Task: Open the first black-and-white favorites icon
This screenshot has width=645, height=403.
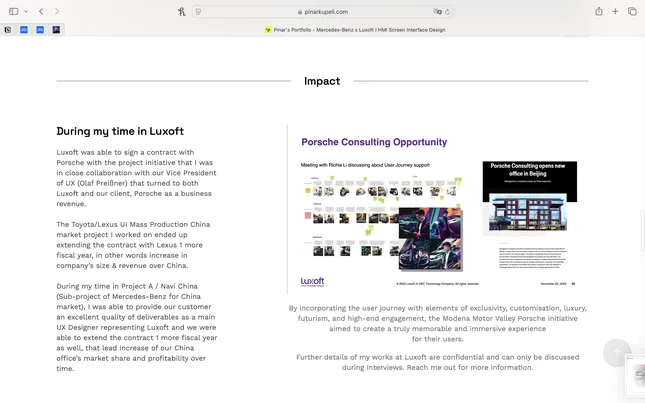Action: click(x=8, y=30)
